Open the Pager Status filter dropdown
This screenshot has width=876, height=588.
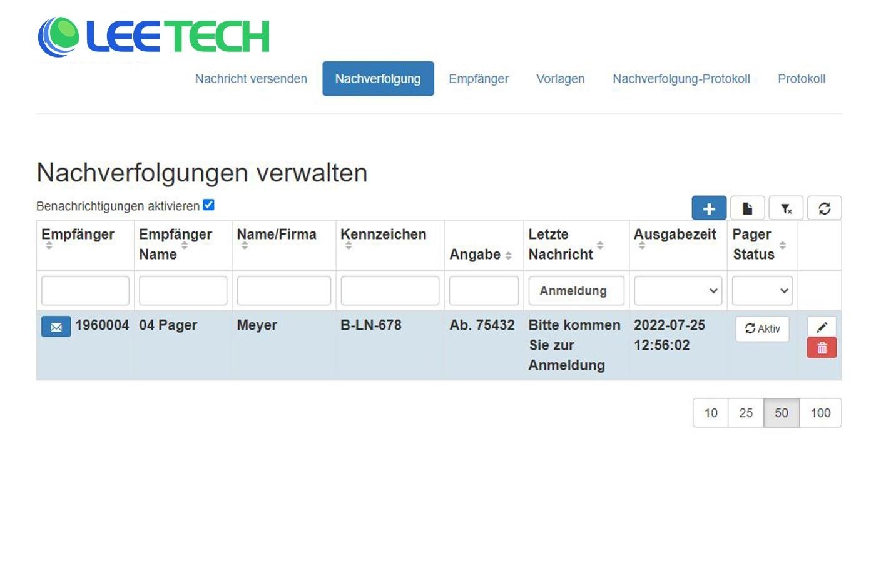(x=762, y=290)
